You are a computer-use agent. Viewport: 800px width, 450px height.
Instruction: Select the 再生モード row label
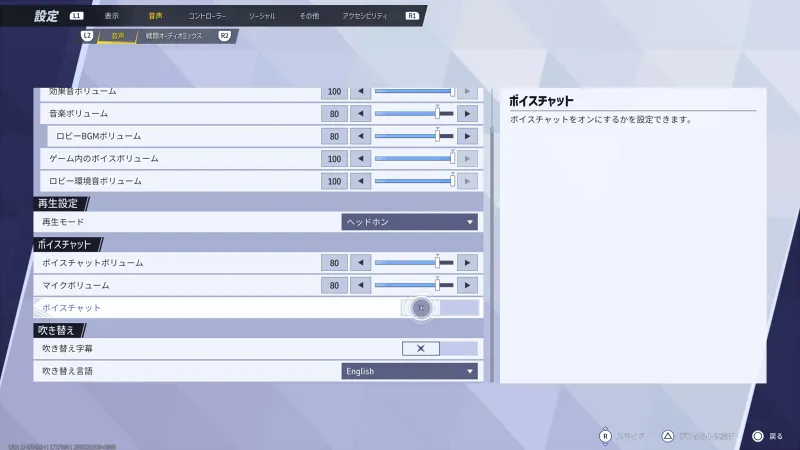point(63,222)
